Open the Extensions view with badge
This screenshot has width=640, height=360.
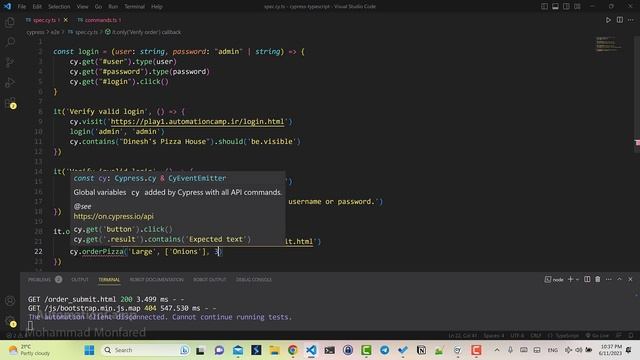point(10,102)
